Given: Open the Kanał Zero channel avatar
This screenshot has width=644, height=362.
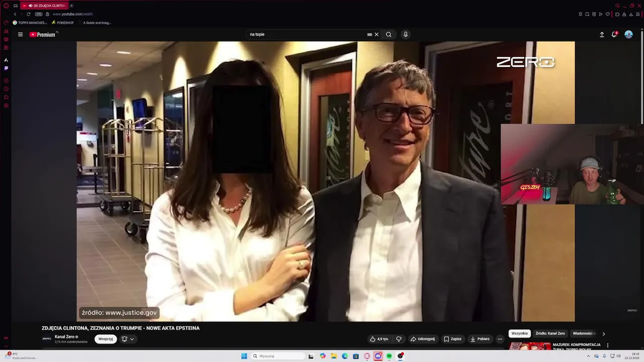Looking at the screenshot, I should [47, 339].
